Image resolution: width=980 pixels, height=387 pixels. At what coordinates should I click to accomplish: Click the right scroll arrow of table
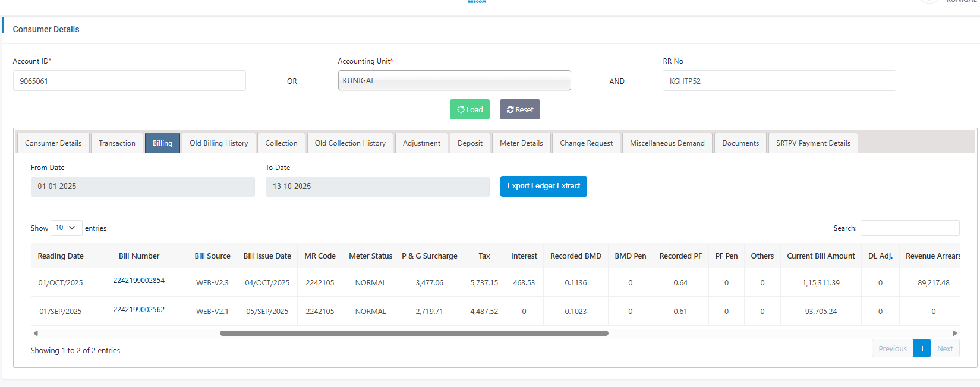click(954, 333)
